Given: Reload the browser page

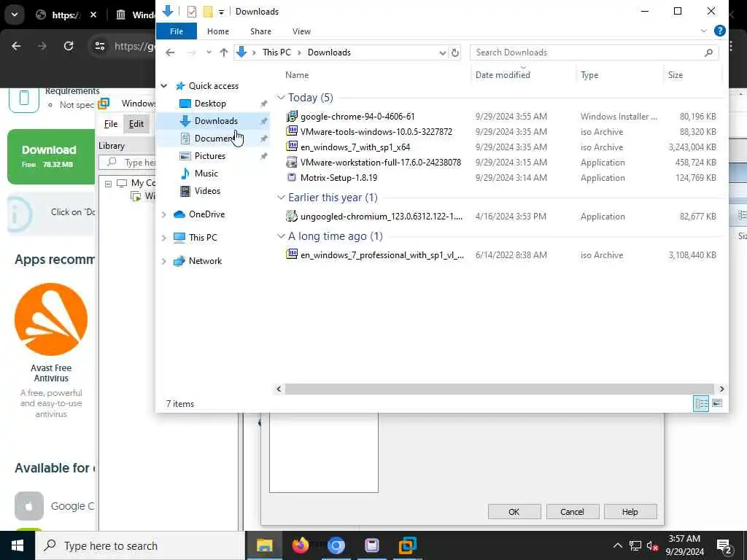Looking at the screenshot, I should tap(69, 46).
